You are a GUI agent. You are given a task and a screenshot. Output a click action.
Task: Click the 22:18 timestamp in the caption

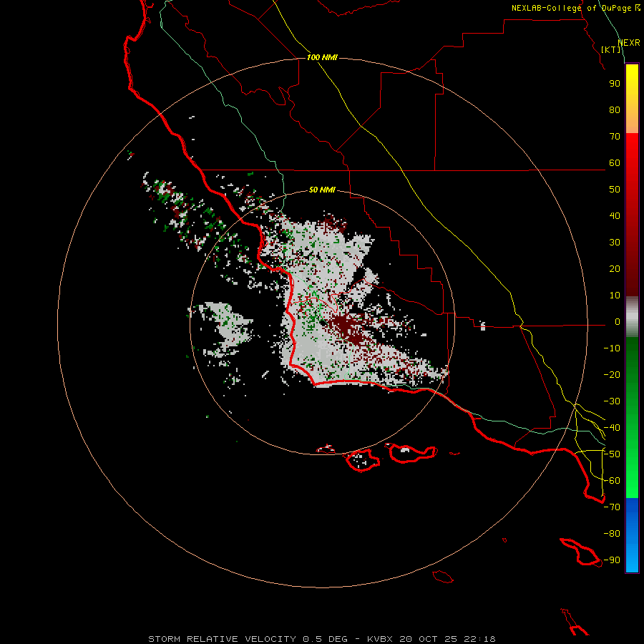pyautogui.click(x=479, y=639)
